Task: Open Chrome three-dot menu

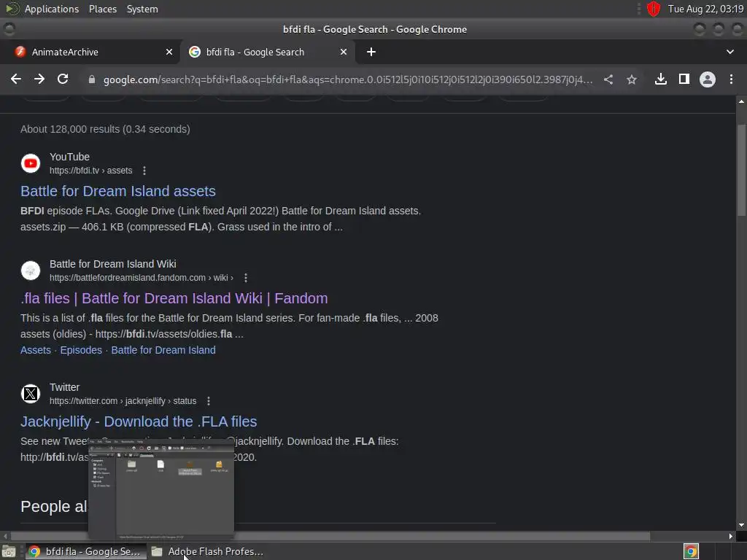Action: [731, 79]
